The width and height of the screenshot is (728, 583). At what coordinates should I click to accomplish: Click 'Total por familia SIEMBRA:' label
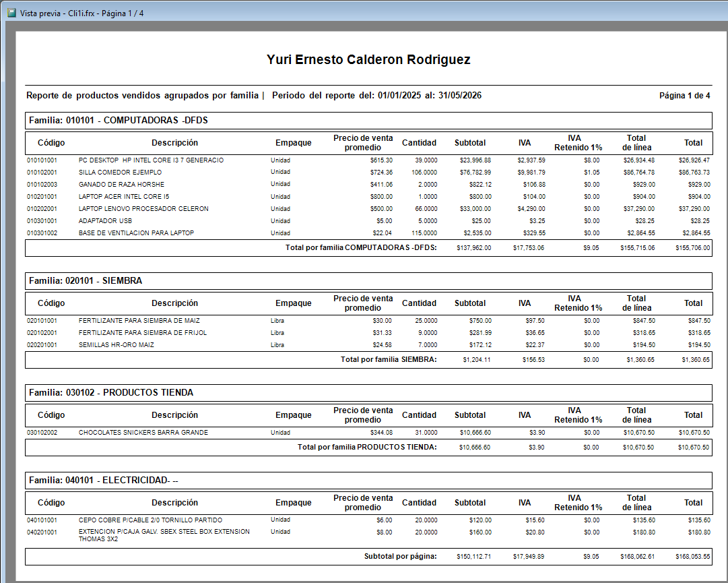(x=389, y=359)
